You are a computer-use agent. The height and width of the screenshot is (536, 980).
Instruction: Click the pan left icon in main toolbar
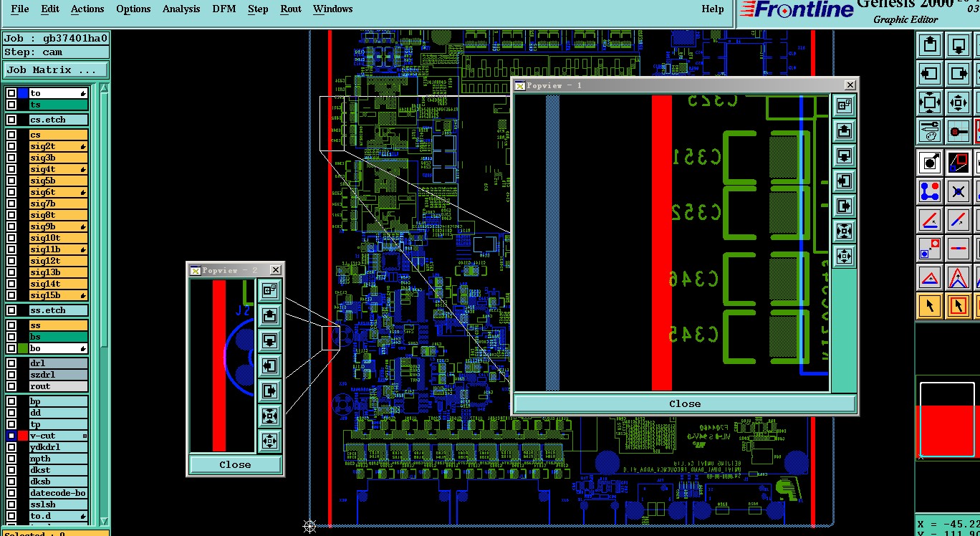[930, 73]
